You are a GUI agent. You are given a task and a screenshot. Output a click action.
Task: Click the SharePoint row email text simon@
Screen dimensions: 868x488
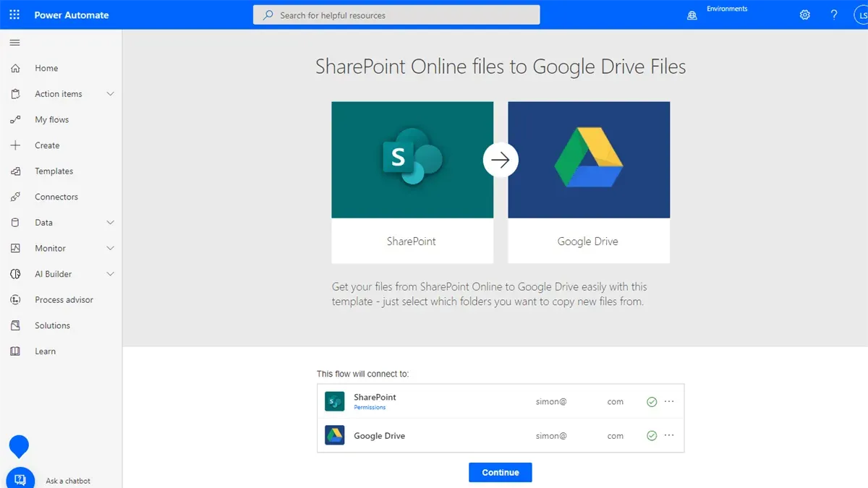pyautogui.click(x=551, y=402)
